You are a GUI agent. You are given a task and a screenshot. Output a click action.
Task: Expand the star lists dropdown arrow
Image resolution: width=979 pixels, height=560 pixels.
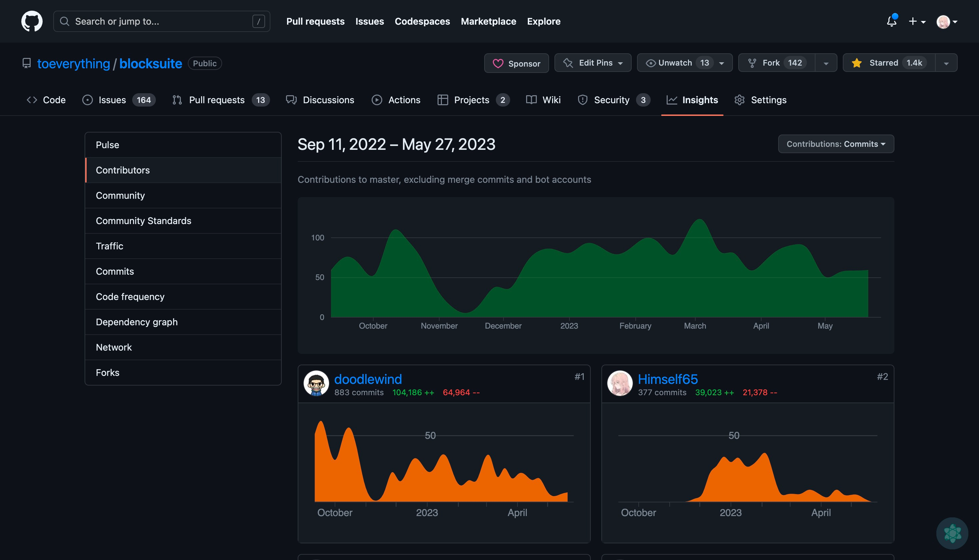[946, 63]
